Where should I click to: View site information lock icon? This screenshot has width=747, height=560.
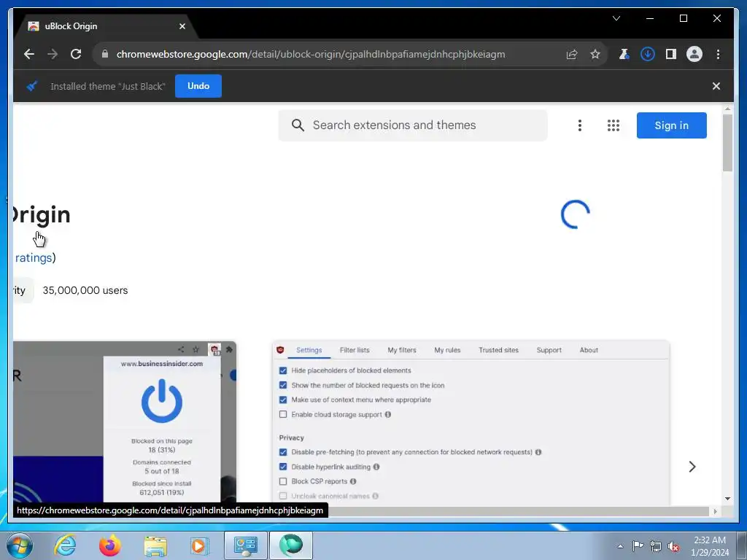coord(105,54)
